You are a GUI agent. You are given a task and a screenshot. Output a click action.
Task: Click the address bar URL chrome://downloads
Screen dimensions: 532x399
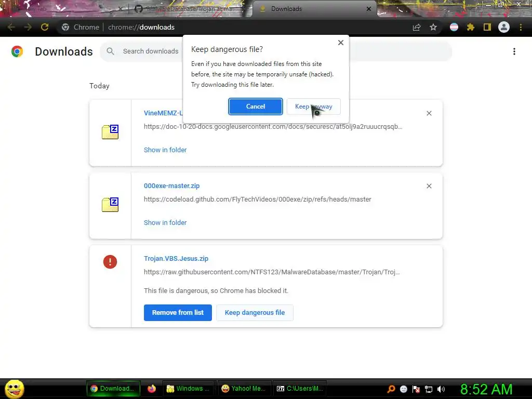pyautogui.click(x=141, y=27)
